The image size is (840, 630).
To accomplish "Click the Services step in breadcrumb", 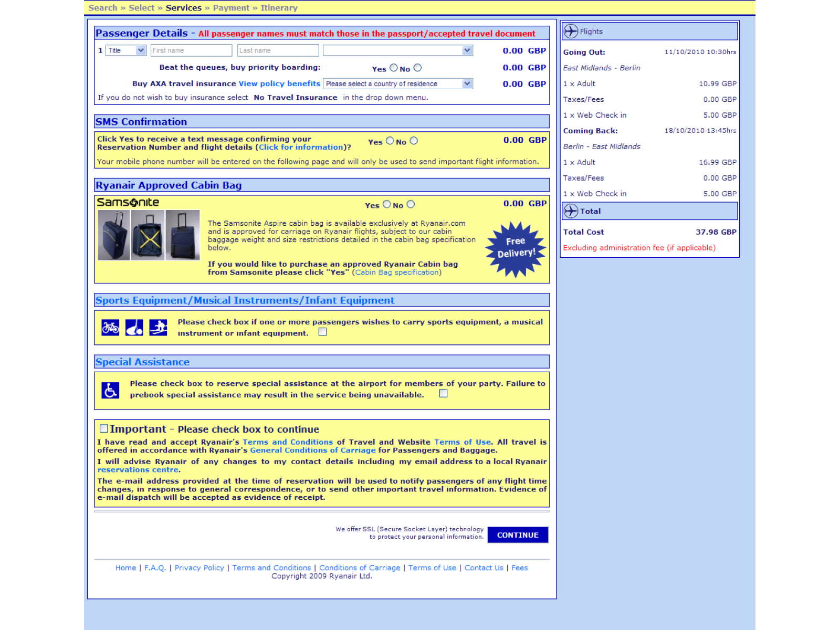I will [x=184, y=8].
